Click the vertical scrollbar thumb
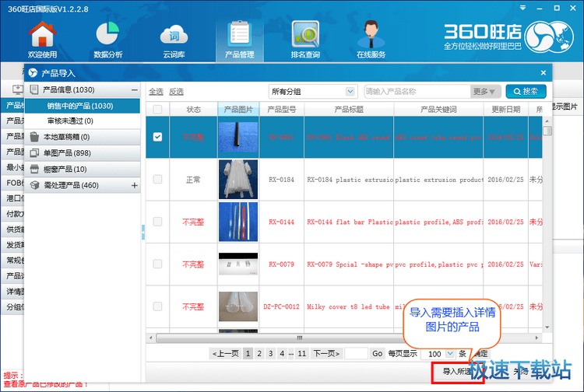584x392 pixels. 547,131
